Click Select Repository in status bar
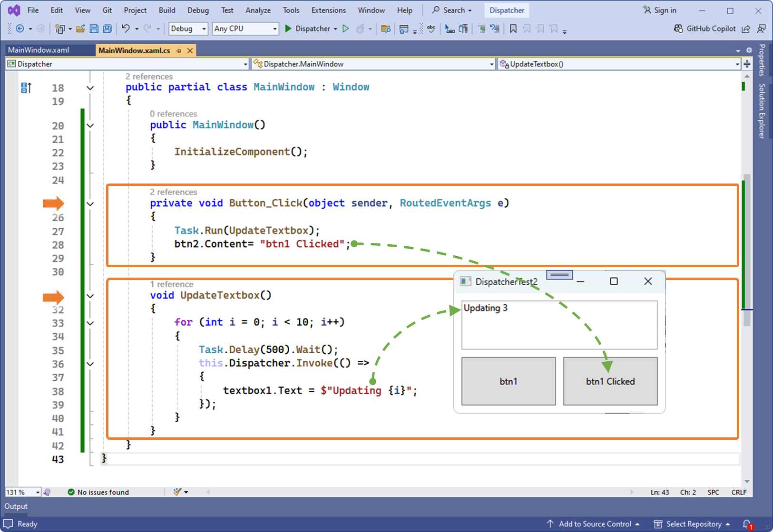 pos(692,524)
